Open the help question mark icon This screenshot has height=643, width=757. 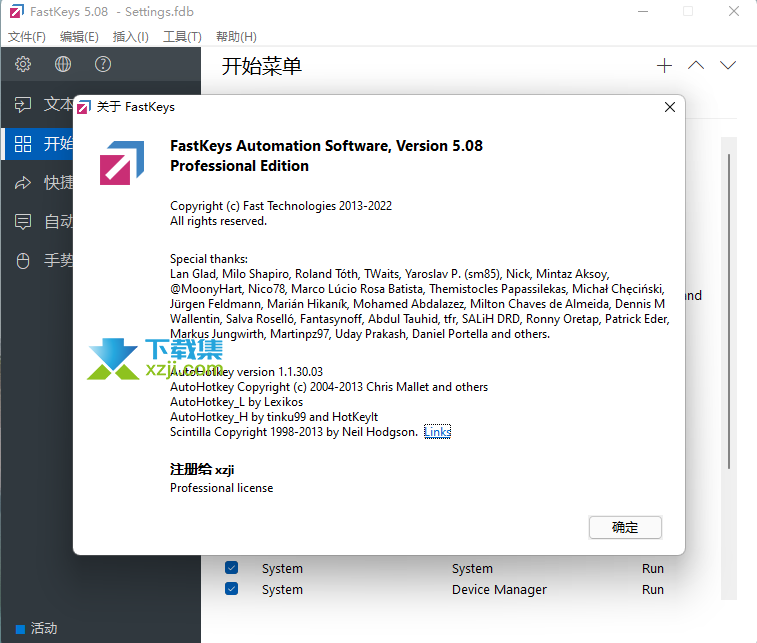click(103, 64)
